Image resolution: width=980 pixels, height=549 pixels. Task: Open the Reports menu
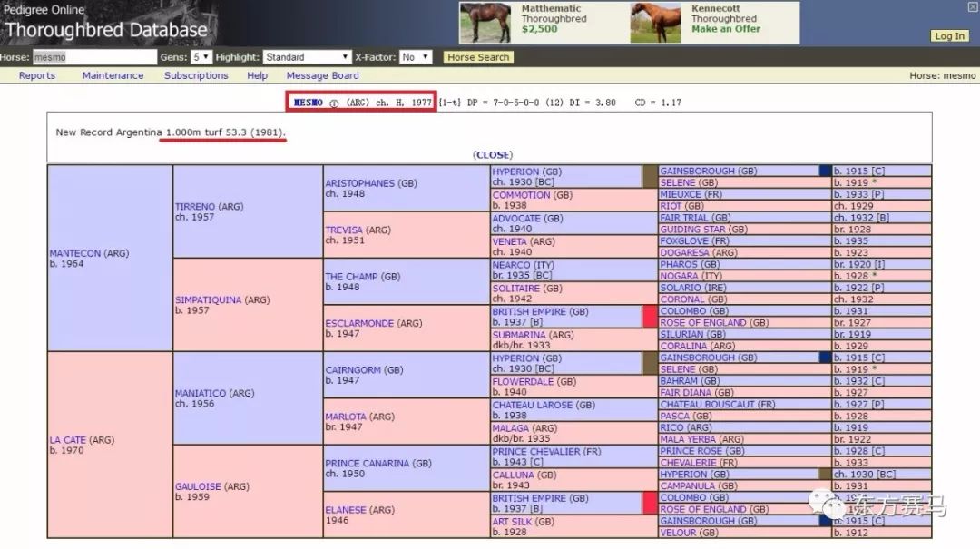point(37,76)
